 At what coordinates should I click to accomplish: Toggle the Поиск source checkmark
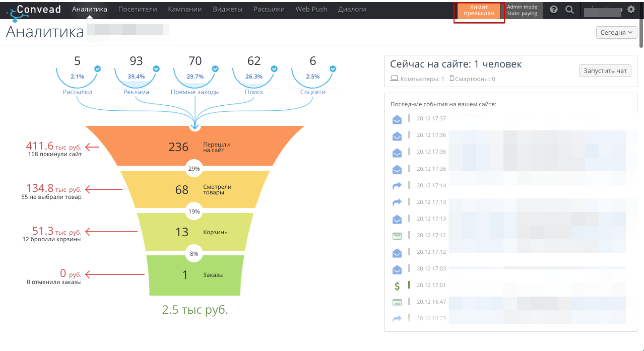pos(274,68)
